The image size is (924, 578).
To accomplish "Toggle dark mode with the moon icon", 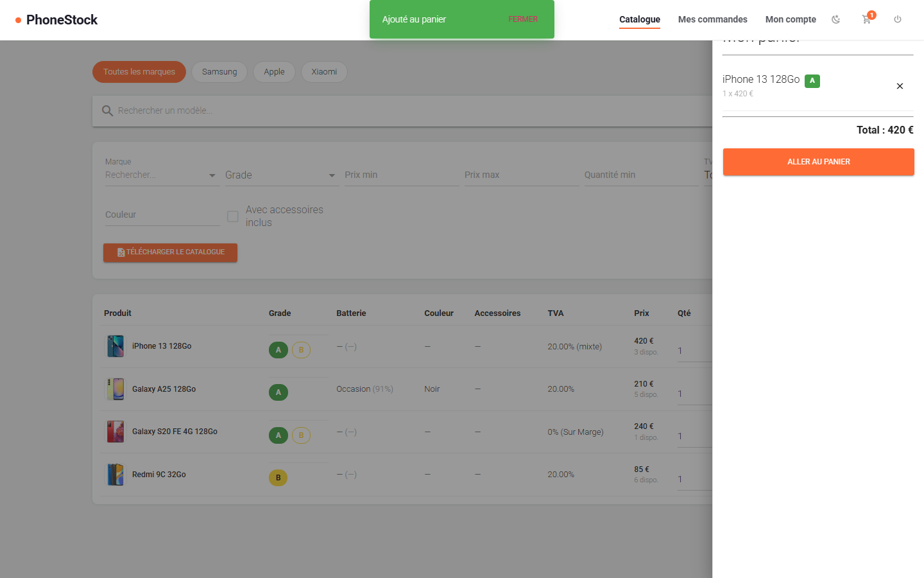I will (835, 19).
